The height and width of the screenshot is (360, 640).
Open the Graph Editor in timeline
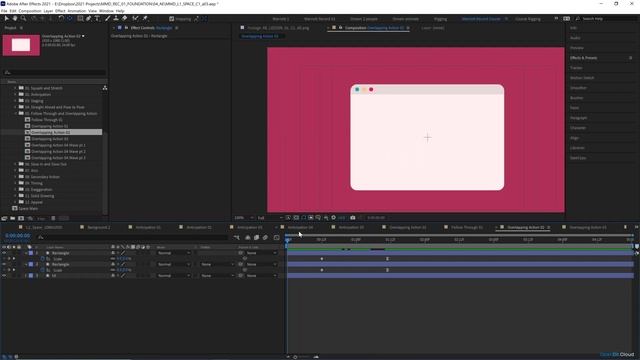(277, 237)
